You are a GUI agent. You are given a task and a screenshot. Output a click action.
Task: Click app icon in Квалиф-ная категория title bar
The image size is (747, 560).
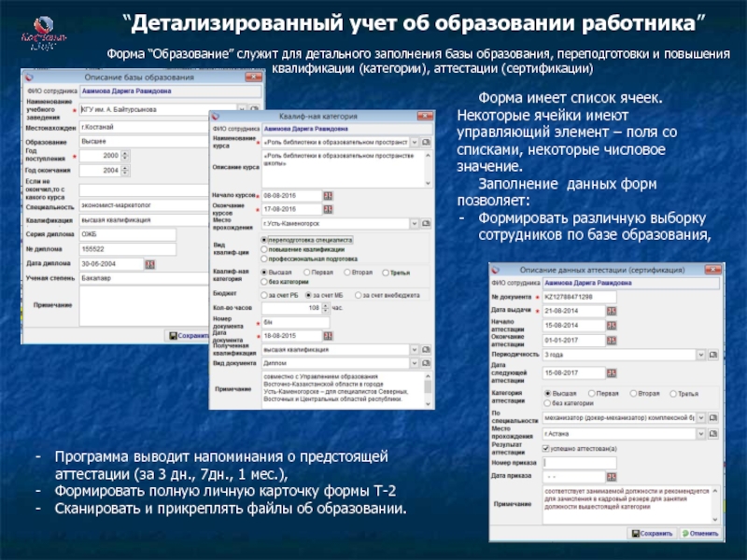(216, 116)
